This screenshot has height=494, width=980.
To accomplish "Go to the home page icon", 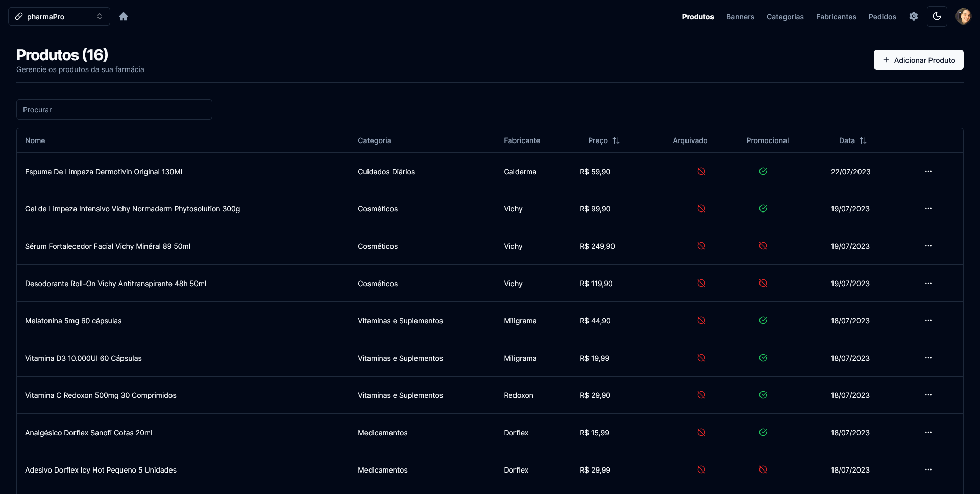I will 124,16.
